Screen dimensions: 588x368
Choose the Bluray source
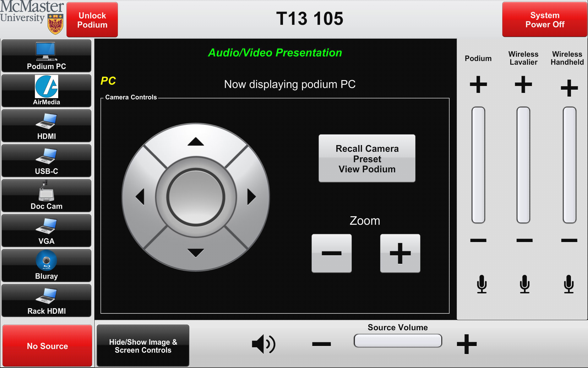tap(46, 266)
